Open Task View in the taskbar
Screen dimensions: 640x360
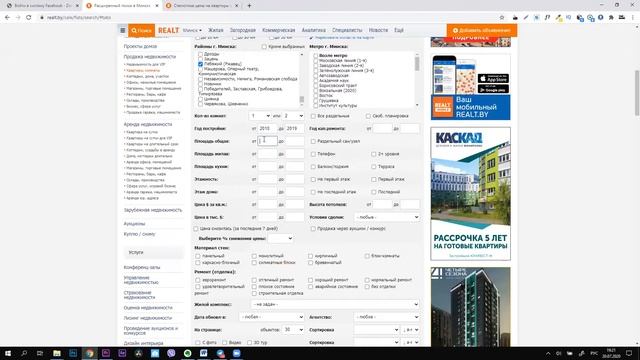40,353
